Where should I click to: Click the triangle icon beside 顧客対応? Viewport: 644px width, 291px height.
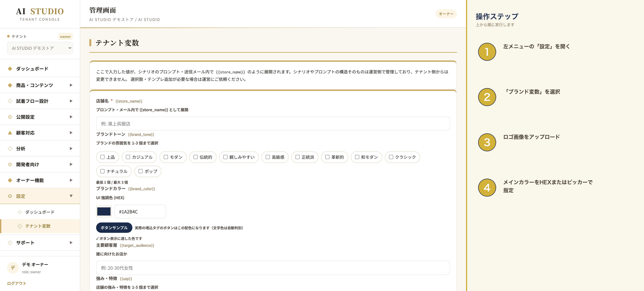(x=10, y=133)
